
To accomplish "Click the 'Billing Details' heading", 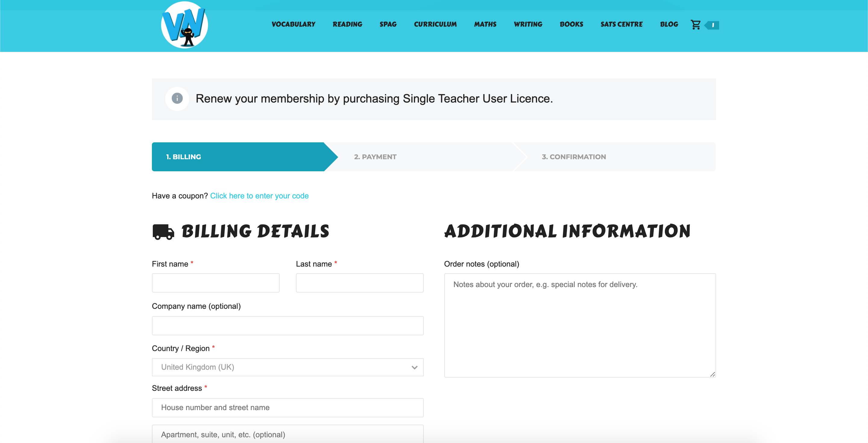I will coord(255,232).
